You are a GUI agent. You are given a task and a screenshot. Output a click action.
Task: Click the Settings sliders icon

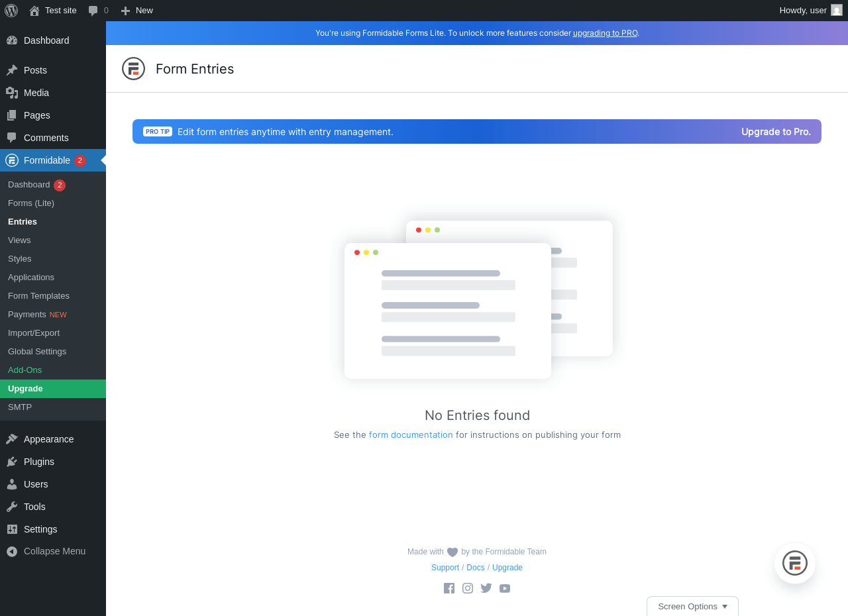pyautogui.click(x=12, y=529)
